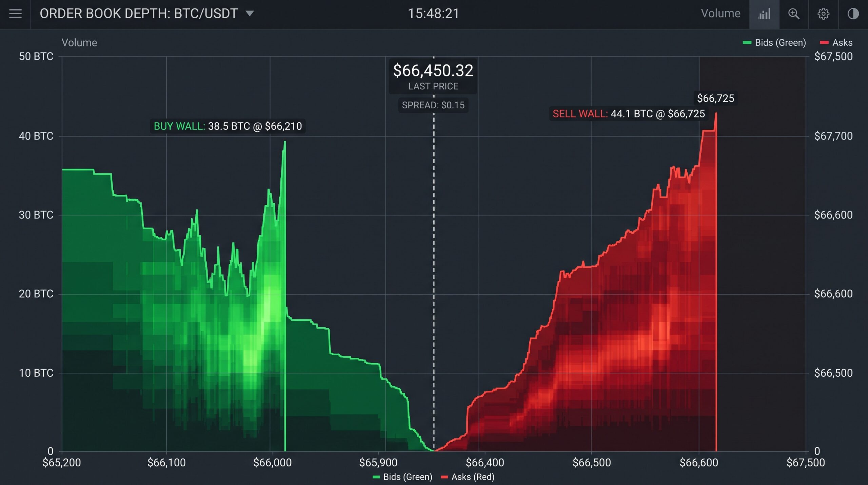The height and width of the screenshot is (485, 868).
Task: Activate the zoom-in magnifier icon
Action: [794, 14]
